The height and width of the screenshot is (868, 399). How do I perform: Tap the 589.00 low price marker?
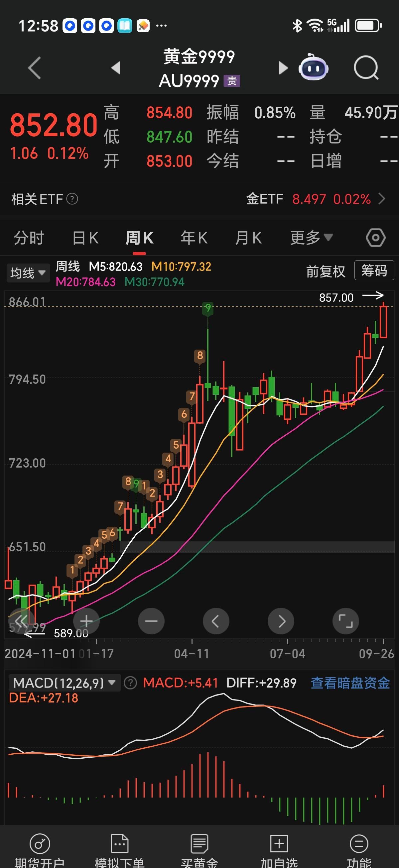pyautogui.click(x=71, y=633)
